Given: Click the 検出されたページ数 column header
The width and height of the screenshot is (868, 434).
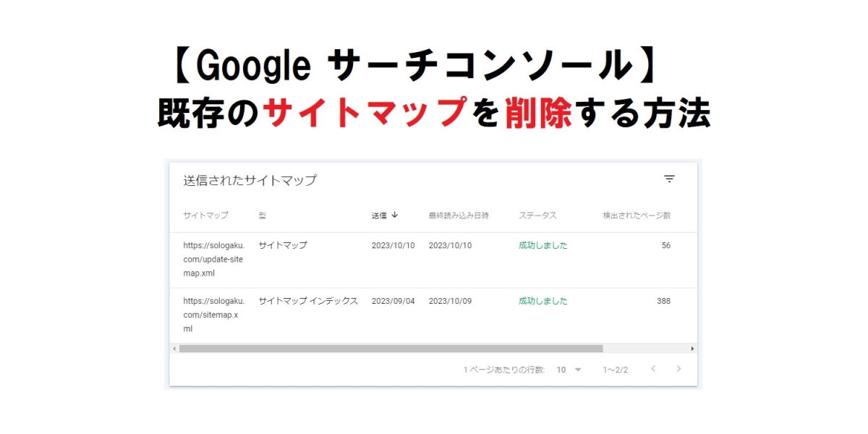Looking at the screenshot, I should (x=637, y=216).
